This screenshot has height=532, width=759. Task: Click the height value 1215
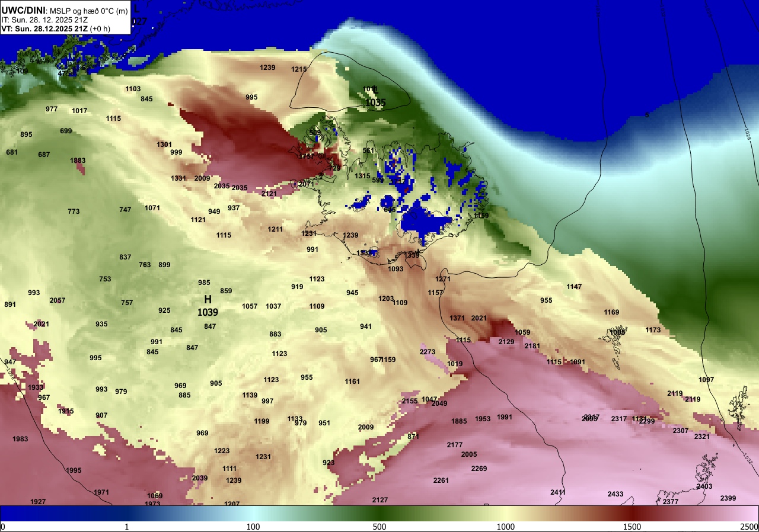click(x=299, y=69)
